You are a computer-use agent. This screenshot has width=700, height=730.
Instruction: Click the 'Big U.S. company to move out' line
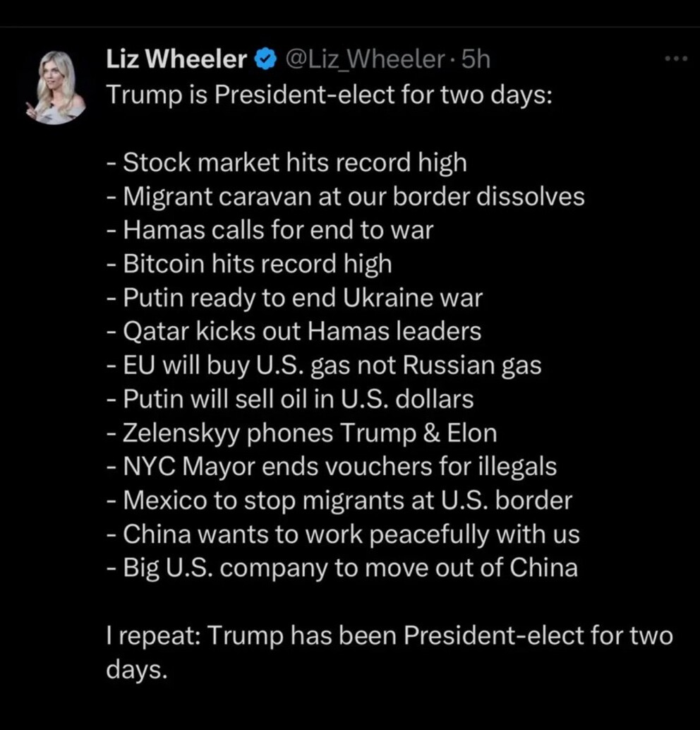coord(342,568)
